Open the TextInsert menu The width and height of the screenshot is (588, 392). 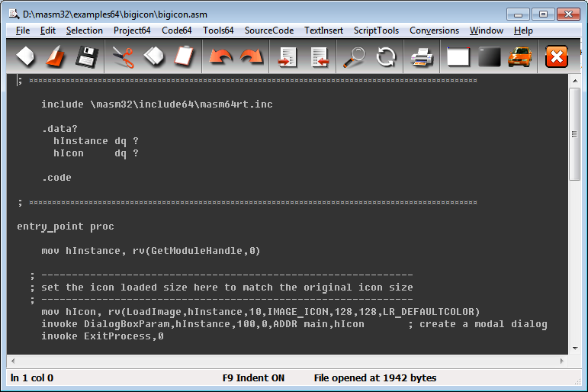click(x=323, y=31)
